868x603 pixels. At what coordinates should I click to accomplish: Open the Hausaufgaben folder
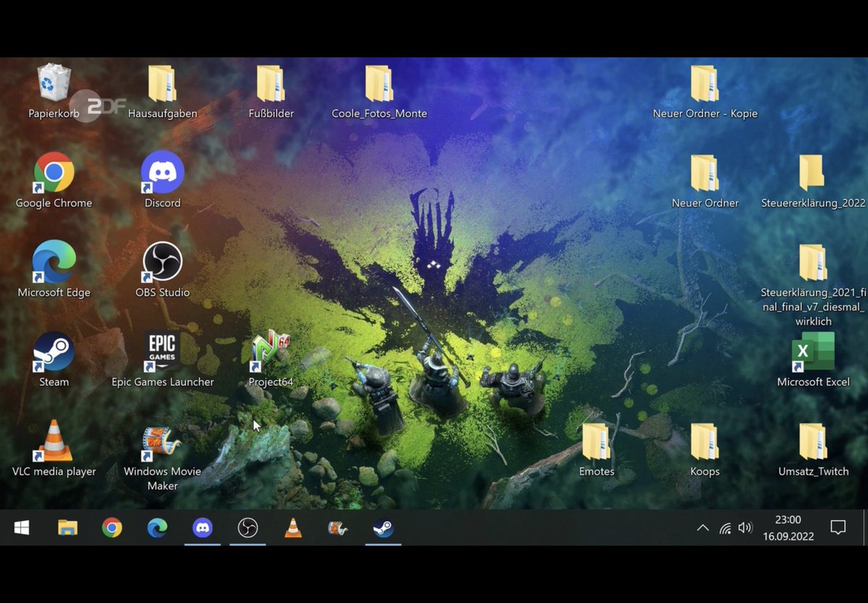[x=162, y=83]
